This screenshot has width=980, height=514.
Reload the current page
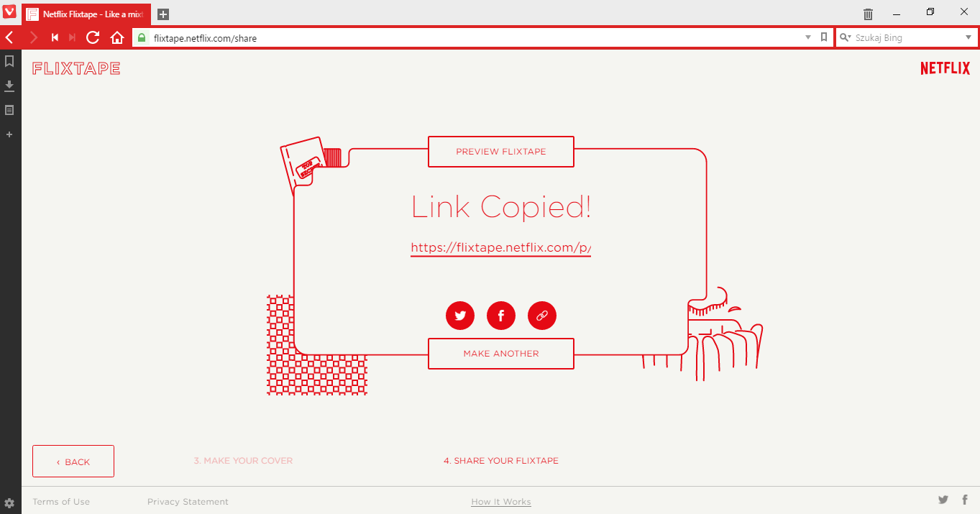93,37
